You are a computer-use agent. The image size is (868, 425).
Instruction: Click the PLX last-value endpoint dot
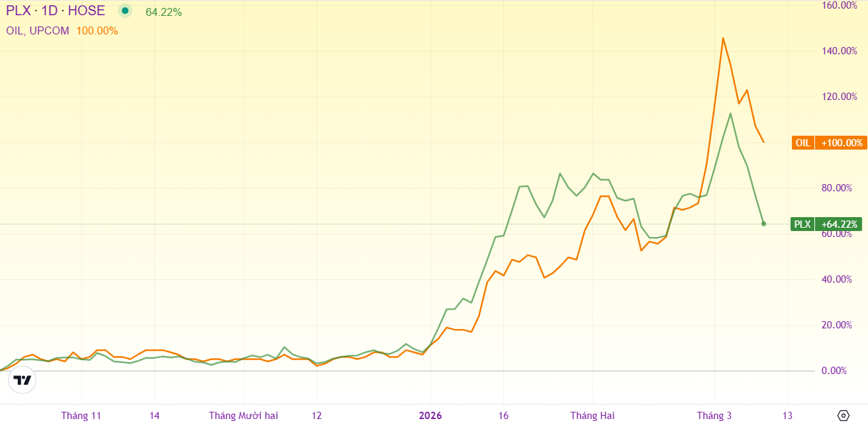click(763, 224)
